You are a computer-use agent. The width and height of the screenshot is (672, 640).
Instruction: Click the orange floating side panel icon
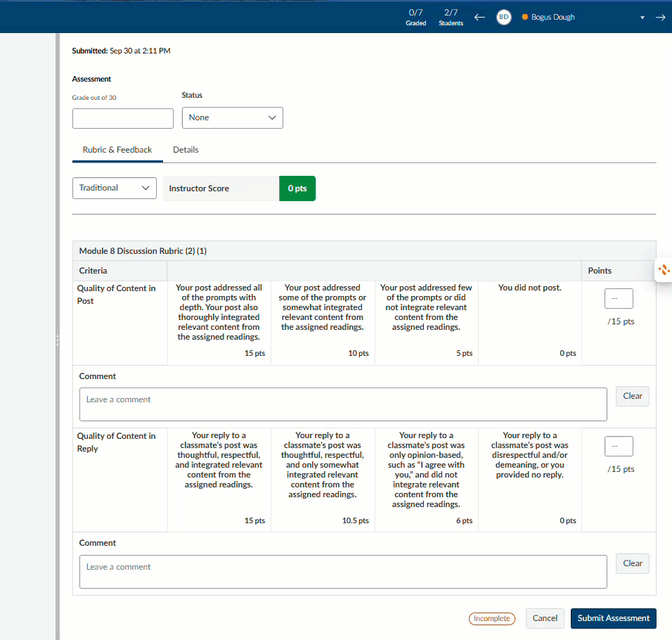tap(664, 269)
